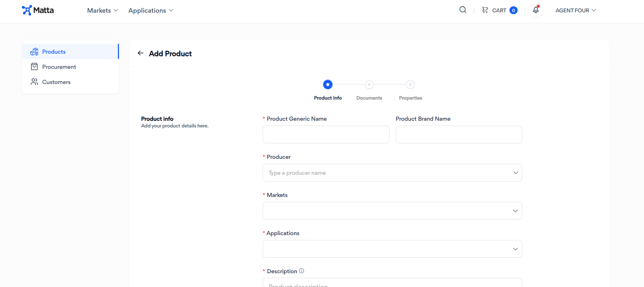Click the Properties step label
This screenshot has height=287, width=644.
pyautogui.click(x=410, y=98)
